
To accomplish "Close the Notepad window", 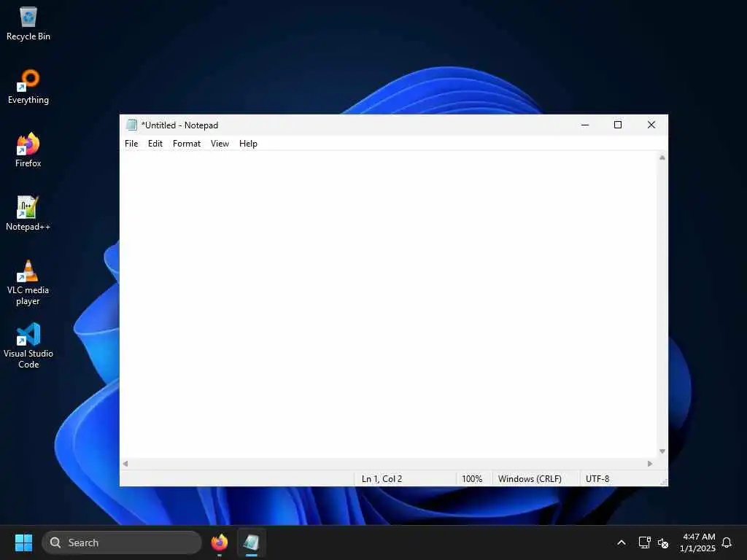I will [x=651, y=125].
